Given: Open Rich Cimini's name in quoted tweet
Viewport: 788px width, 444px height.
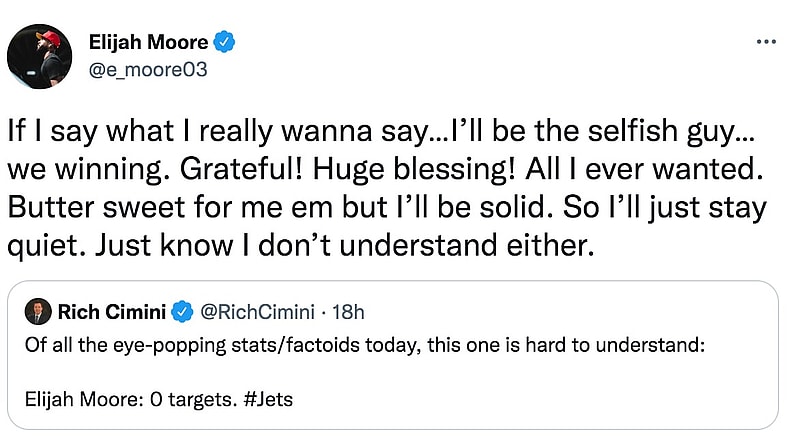Looking at the screenshot, I should coord(113,312).
